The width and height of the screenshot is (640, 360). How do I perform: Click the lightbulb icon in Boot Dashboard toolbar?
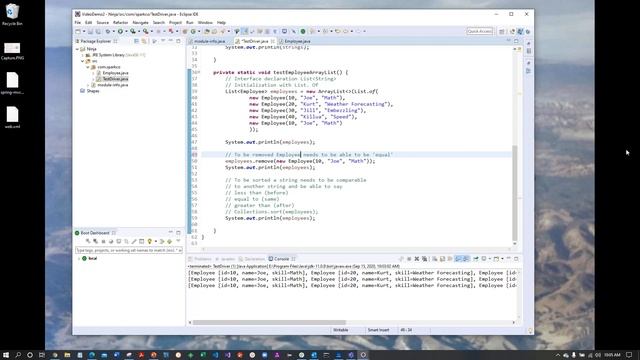[149, 242]
